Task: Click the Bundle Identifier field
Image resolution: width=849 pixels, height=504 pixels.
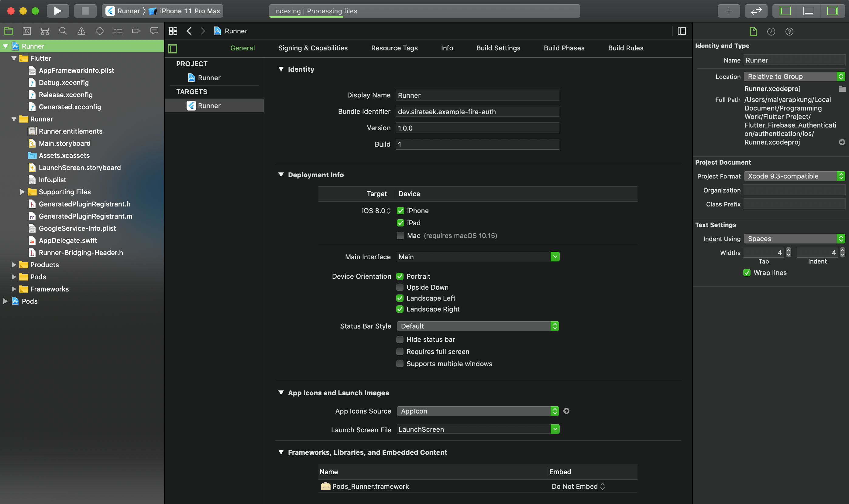Action: click(x=477, y=111)
